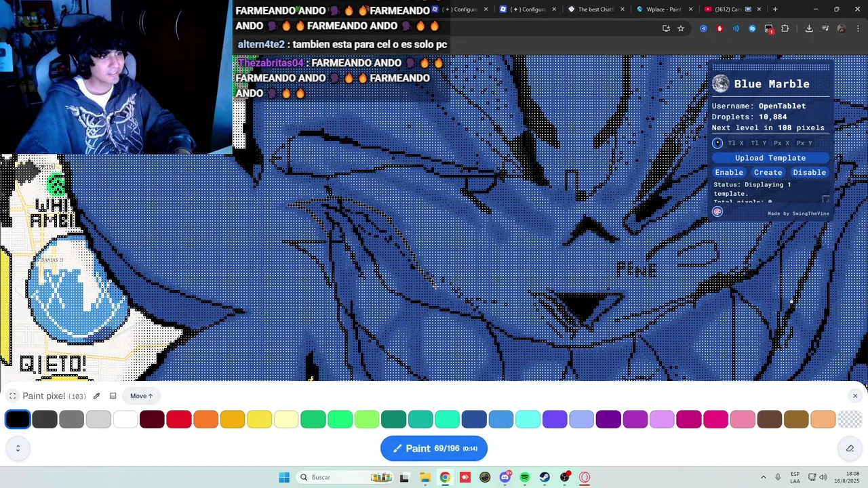Open the Chrome three-dot menu
The width and height of the screenshot is (868, 488).
point(859,28)
